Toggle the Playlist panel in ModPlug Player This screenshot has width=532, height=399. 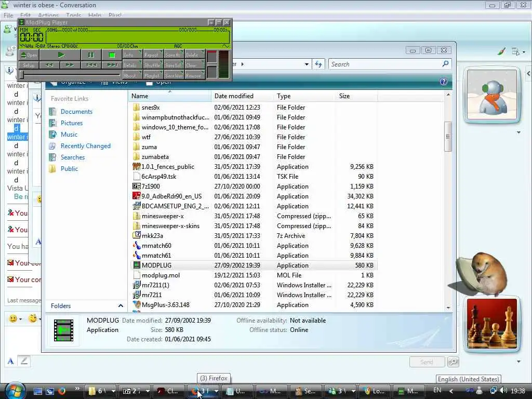click(x=152, y=75)
